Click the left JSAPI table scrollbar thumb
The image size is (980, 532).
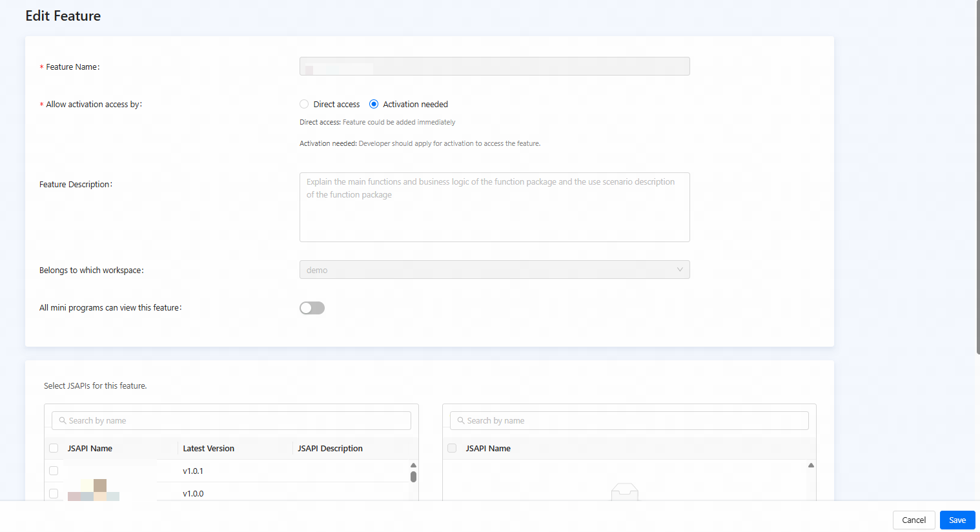click(x=413, y=476)
